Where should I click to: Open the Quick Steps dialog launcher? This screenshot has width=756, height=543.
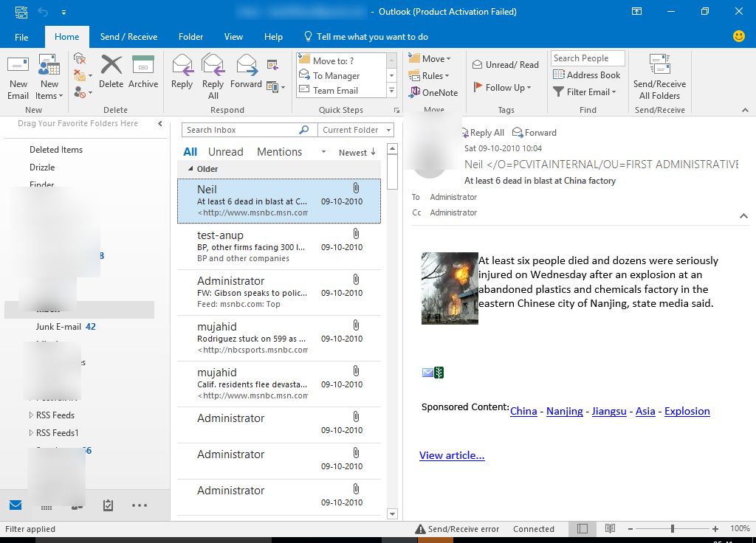396,111
